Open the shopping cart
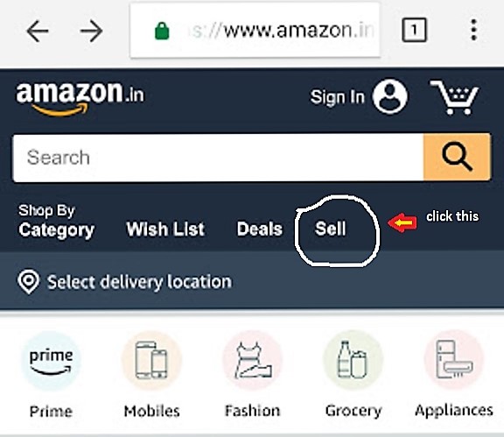 455,97
